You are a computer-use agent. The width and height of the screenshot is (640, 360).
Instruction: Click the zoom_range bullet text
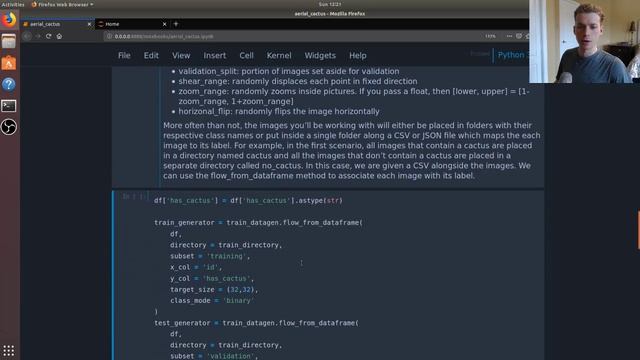tap(353, 96)
